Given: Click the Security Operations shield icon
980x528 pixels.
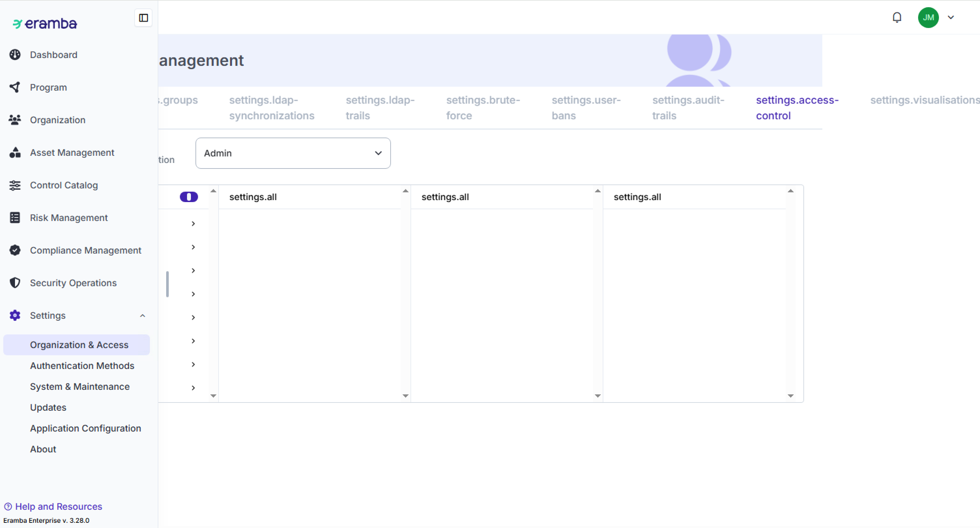Looking at the screenshot, I should (15, 283).
